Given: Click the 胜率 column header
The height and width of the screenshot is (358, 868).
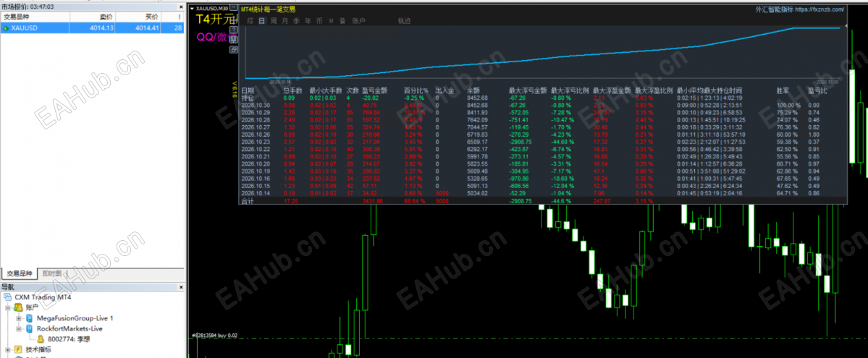Looking at the screenshot, I should click(x=782, y=90).
